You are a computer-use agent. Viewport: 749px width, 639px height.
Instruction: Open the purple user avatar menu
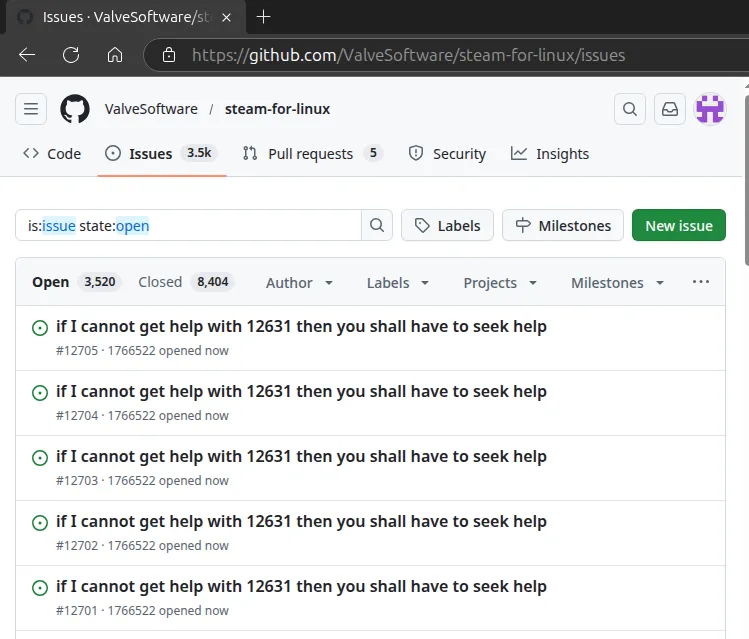(x=710, y=109)
